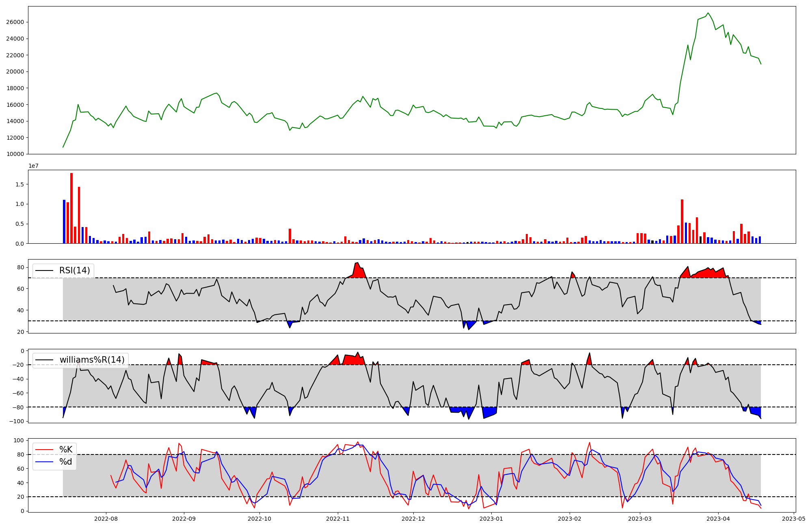This screenshot has width=812, height=528.
Task: Click the 0.5 volume axis label
Action: [x=20, y=224]
